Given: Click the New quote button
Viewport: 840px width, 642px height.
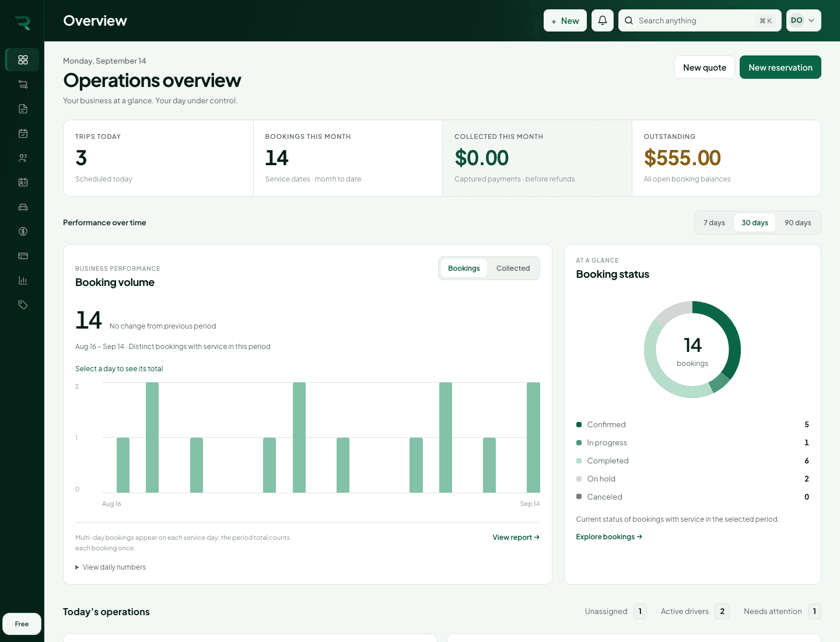Looking at the screenshot, I should pyautogui.click(x=705, y=67).
